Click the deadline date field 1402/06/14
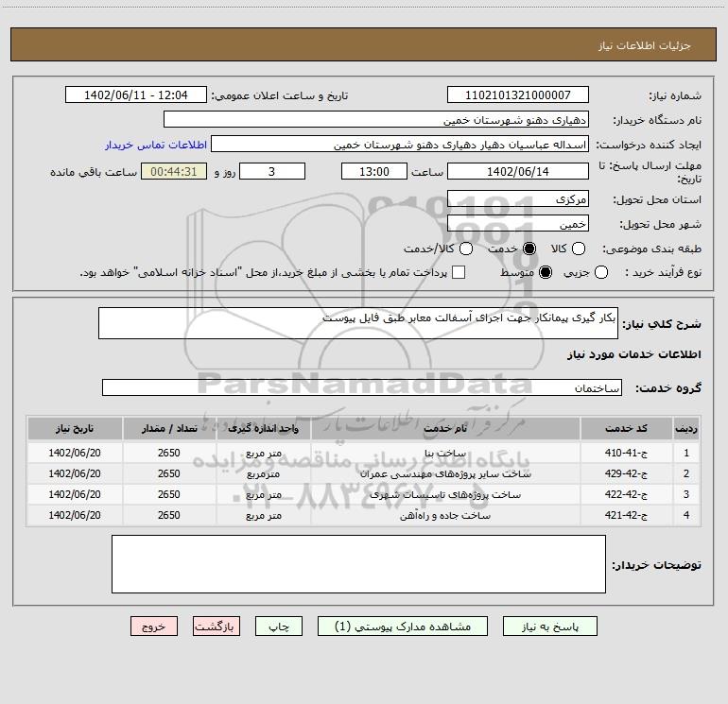Viewport: 728px width, 704px height. (x=518, y=171)
